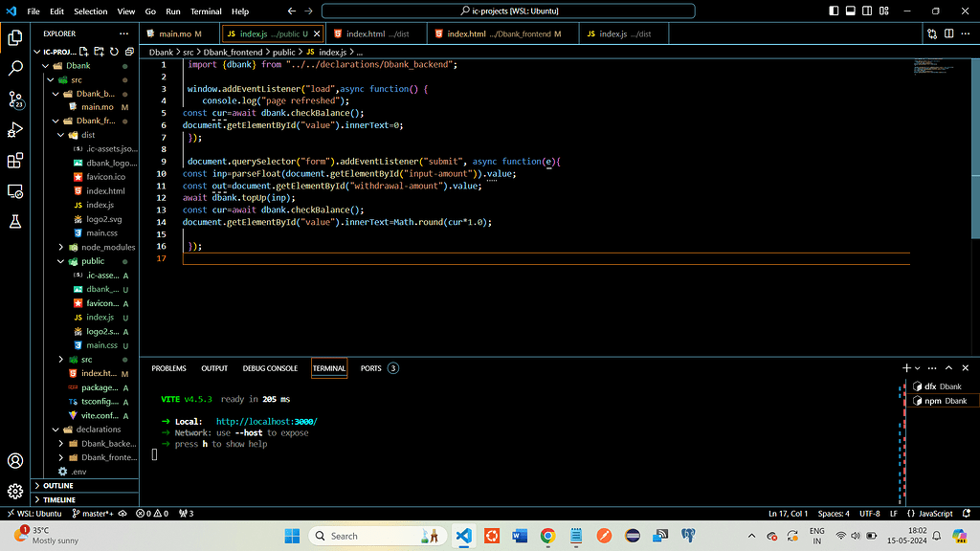This screenshot has width=980, height=551.
Task: Switch to PROBLEMS panel tab
Action: point(168,368)
